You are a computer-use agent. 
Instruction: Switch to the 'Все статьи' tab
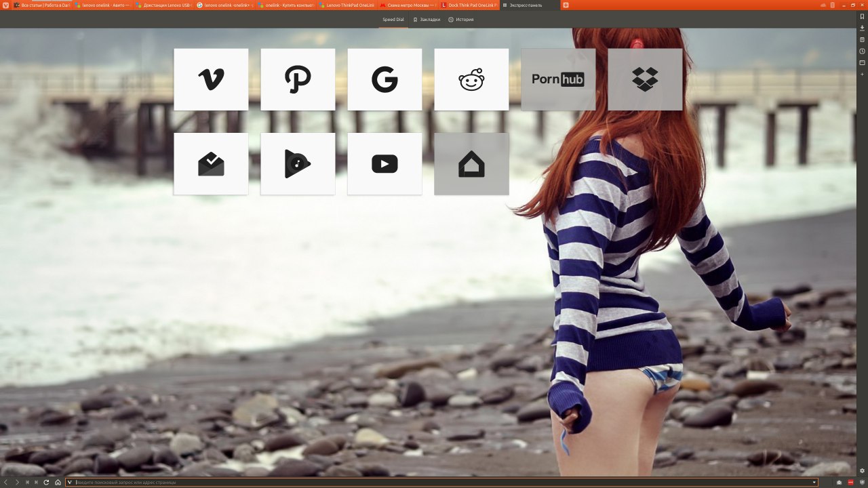(x=42, y=5)
